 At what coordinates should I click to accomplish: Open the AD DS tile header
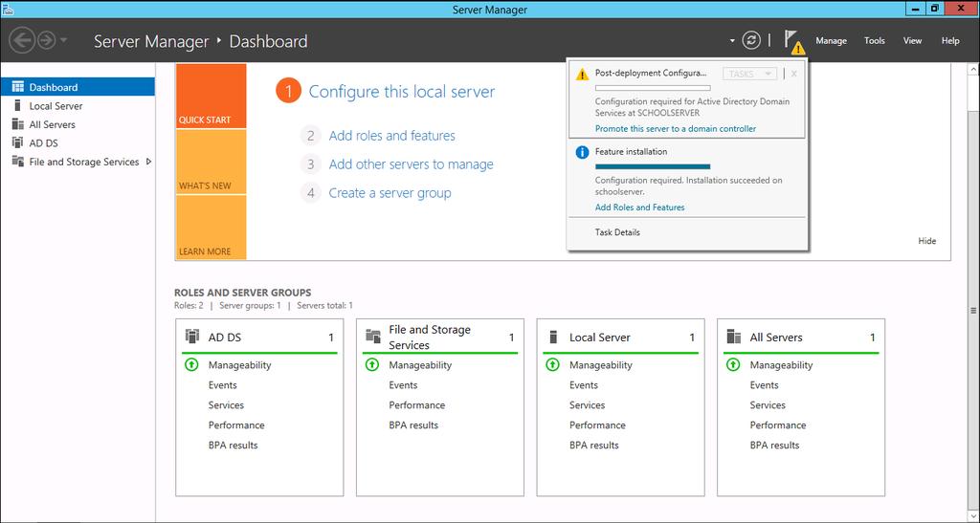pyautogui.click(x=259, y=337)
